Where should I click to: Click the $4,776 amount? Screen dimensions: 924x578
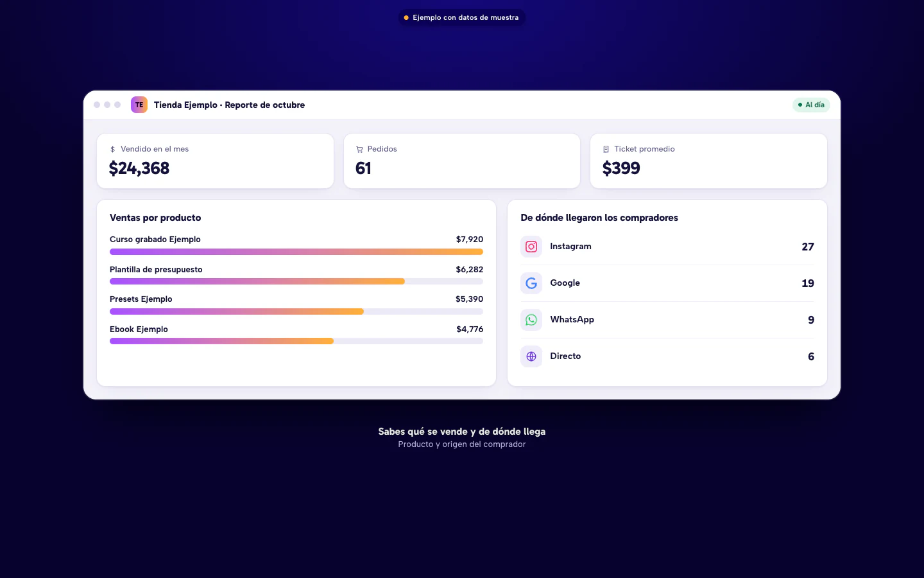click(470, 329)
